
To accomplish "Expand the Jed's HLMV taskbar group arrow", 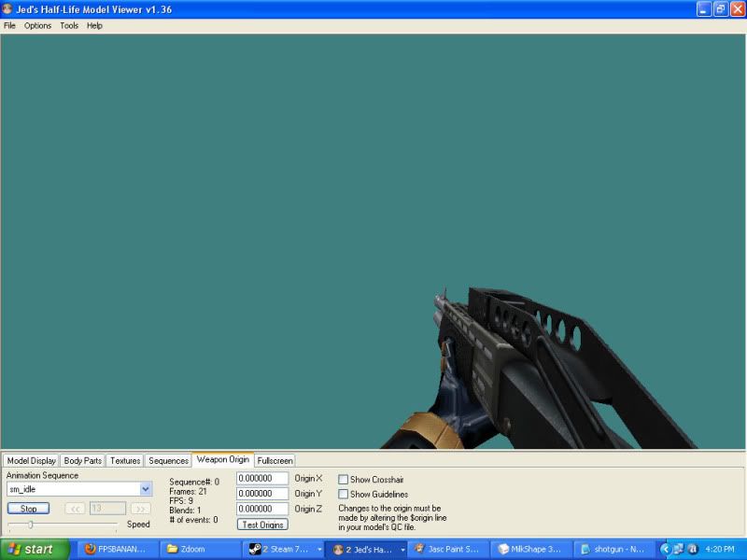I will 402,550.
